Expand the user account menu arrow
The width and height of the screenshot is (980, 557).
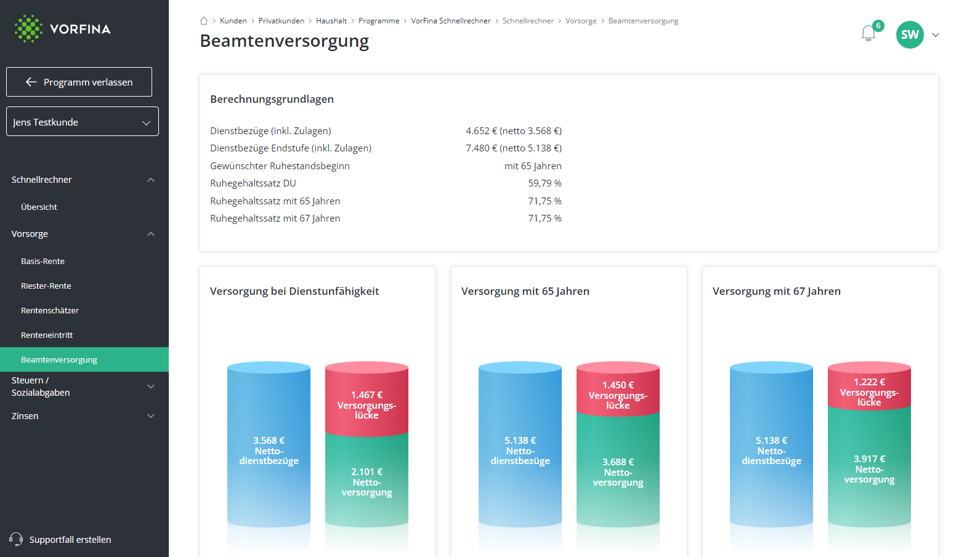(936, 35)
